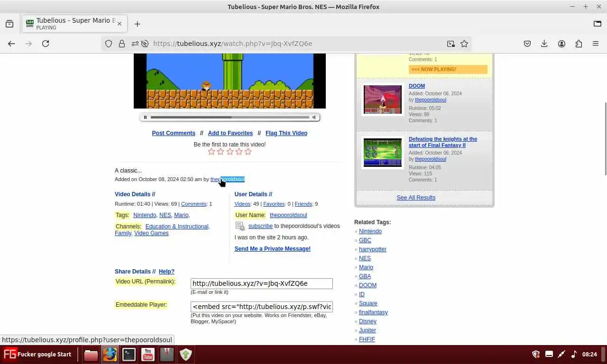Click the page vertical scrollbar
The image size is (607, 364).
coord(605,139)
